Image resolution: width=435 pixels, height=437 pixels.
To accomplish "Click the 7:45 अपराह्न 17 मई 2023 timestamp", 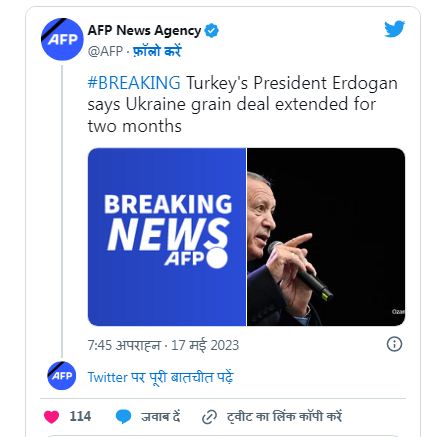I will point(163,345).
